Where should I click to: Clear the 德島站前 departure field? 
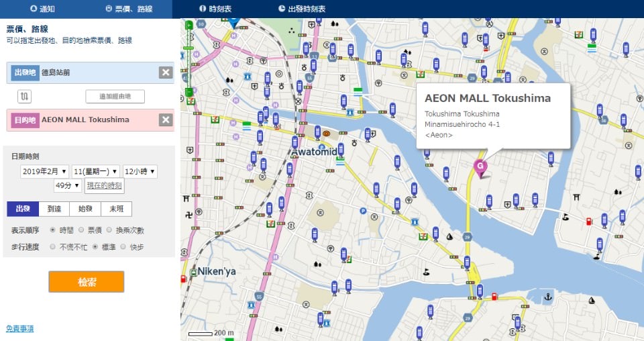click(166, 72)
